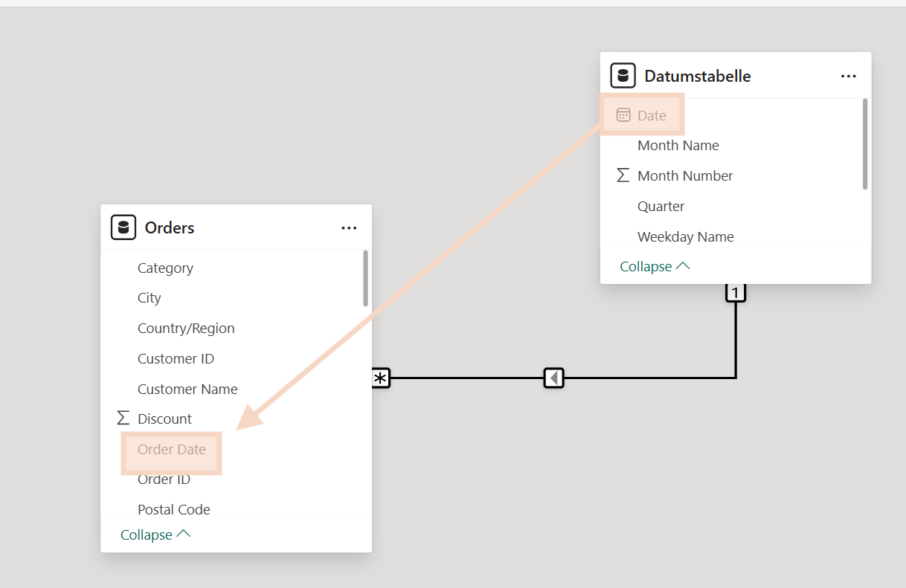Select the Quarter field in Datumstabelle
Viewport: 906px width, 588px height.
click(661, 206)
